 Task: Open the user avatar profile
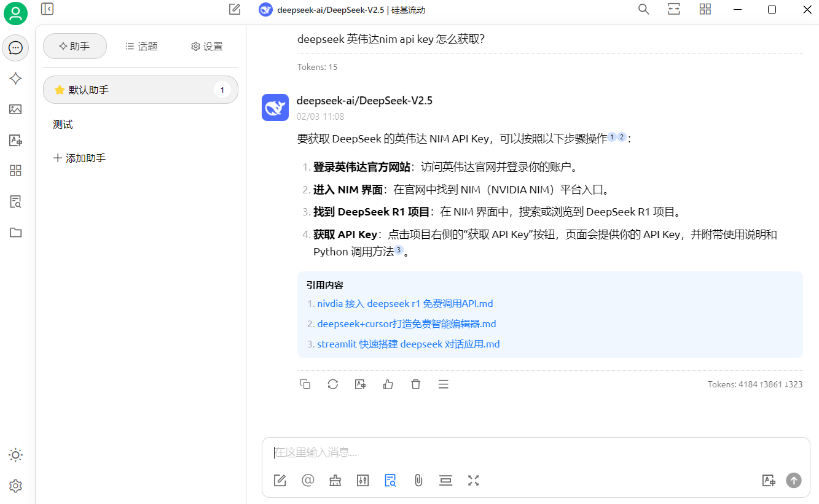[x=15, y=14]
